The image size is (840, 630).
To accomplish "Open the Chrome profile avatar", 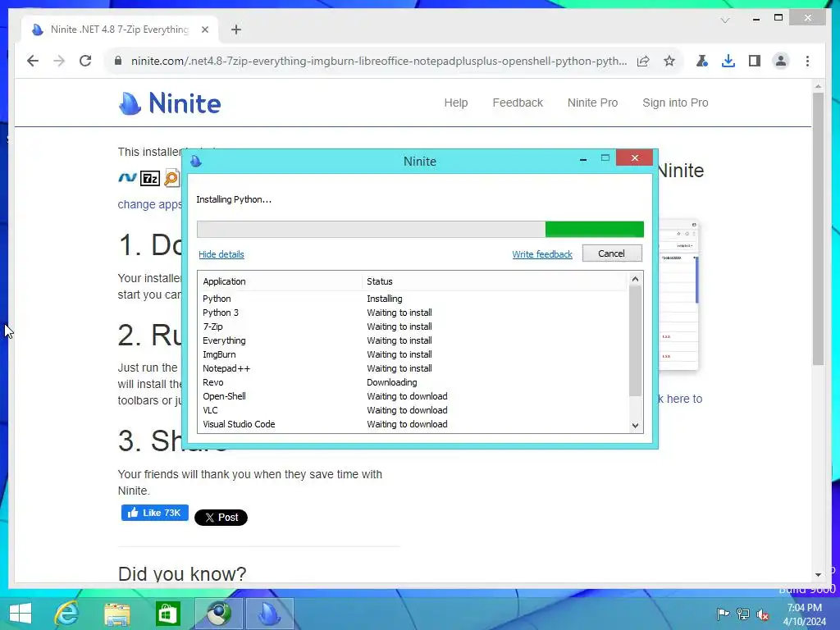I will [x=781, y=61].
